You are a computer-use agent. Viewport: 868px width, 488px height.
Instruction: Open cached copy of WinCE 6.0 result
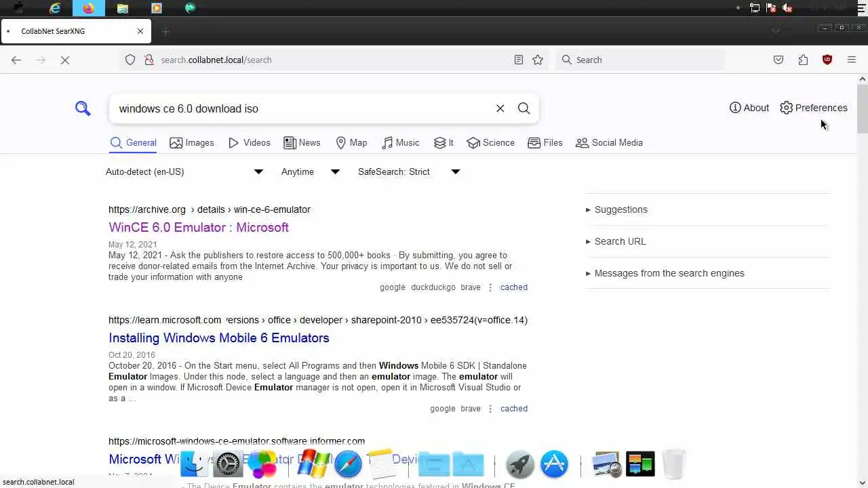point(513,287)
